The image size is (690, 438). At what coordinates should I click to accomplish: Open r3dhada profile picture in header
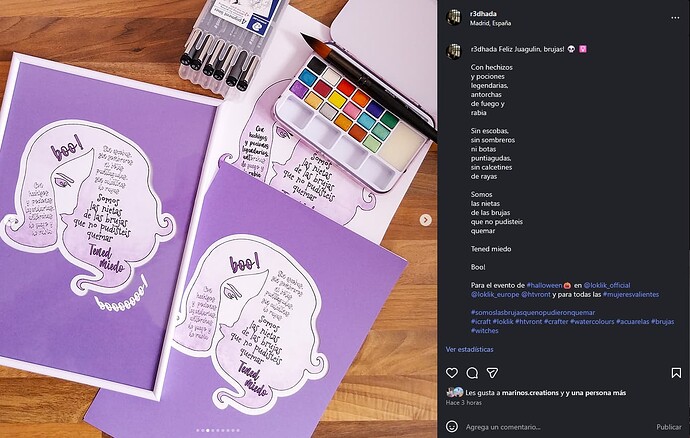454,18
